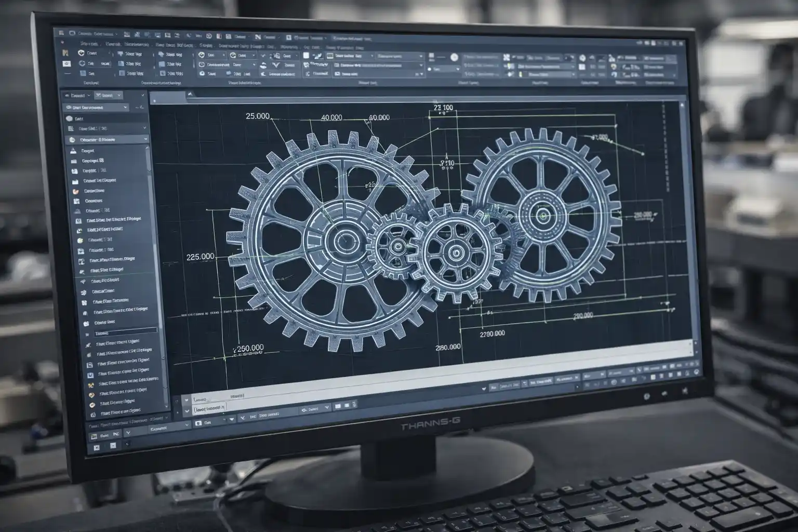Click the 25.000 dimension label on the drawing
The width and height of the screenshot is (798, 532).
pos(257,116)
